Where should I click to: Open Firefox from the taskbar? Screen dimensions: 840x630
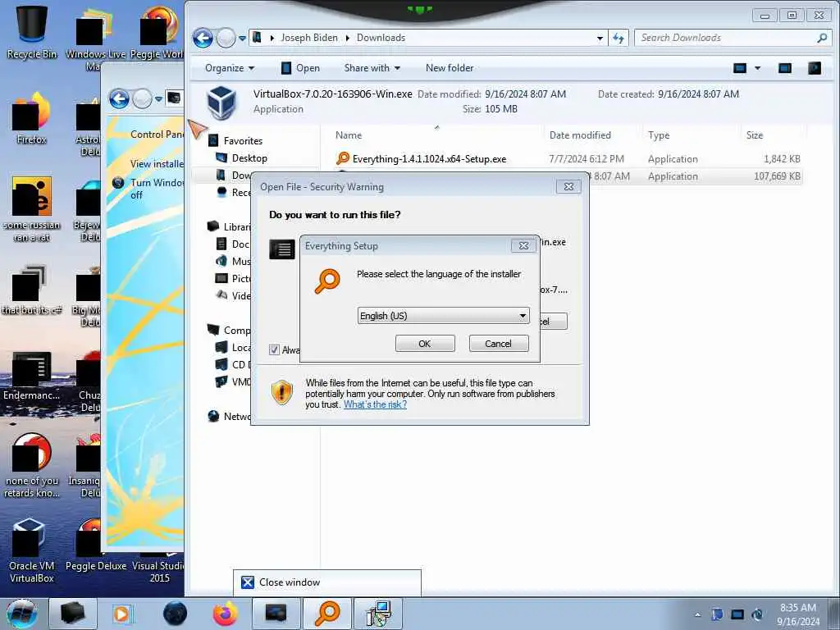click(225, 614)
